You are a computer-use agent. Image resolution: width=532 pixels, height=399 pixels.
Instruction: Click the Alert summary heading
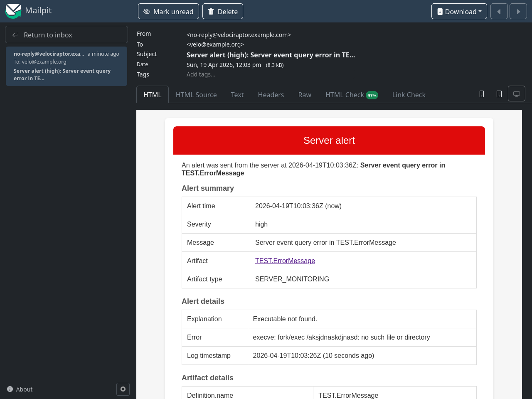pyautogui.click(x=208, y=188)
